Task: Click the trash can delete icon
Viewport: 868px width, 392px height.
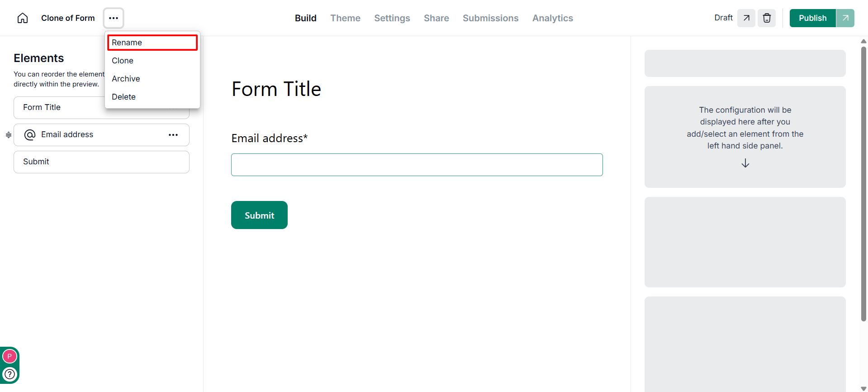Action: 767,18
